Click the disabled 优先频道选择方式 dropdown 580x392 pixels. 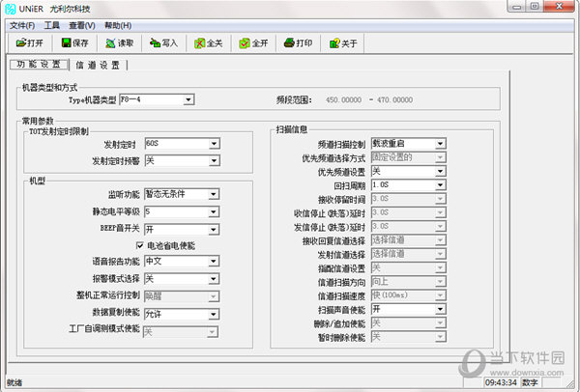pos(408,157)
